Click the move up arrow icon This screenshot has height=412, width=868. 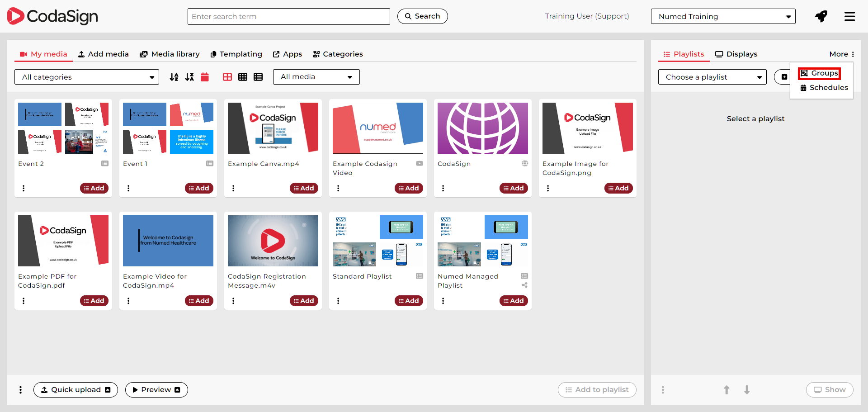pos(726,390)
